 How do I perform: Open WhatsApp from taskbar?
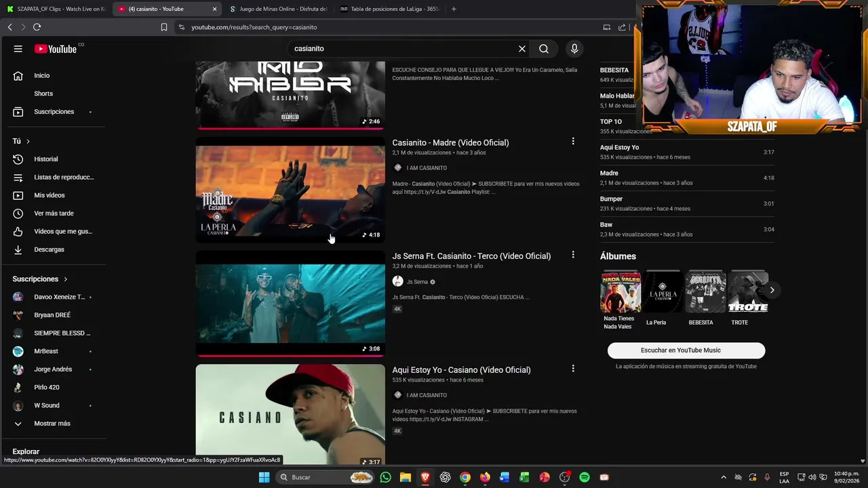386,477
